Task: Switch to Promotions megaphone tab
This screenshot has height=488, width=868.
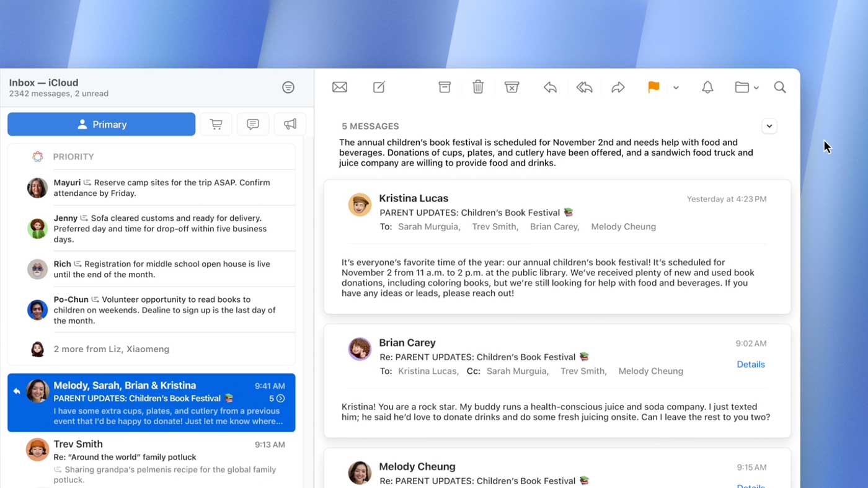Action: [290, 124]
